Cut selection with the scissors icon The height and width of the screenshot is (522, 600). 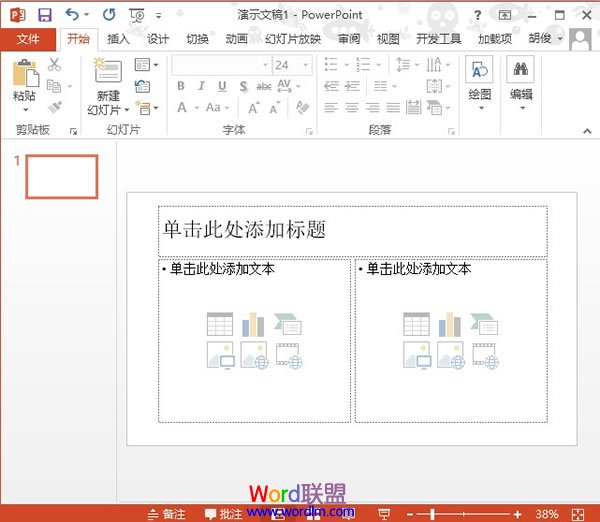pos(54,64)
